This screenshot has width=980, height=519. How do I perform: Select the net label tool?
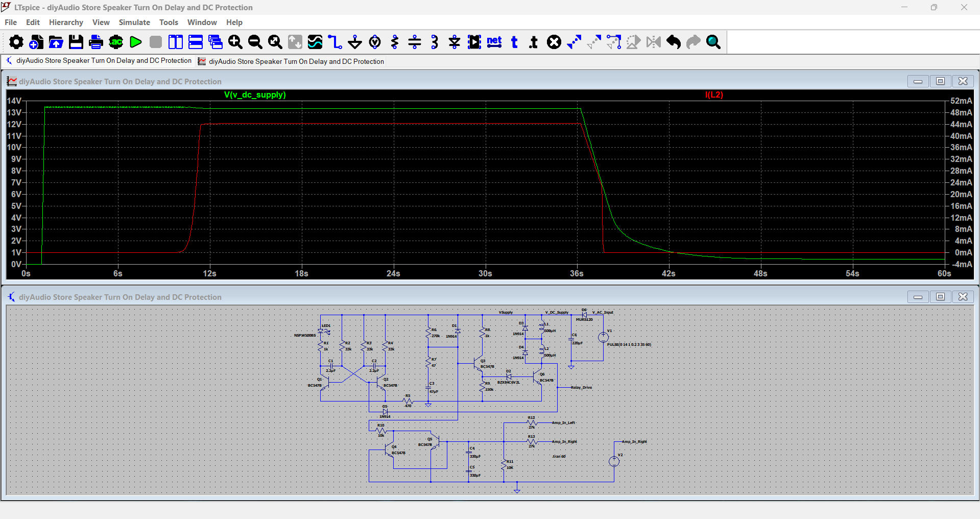click(x=494, y=42)
